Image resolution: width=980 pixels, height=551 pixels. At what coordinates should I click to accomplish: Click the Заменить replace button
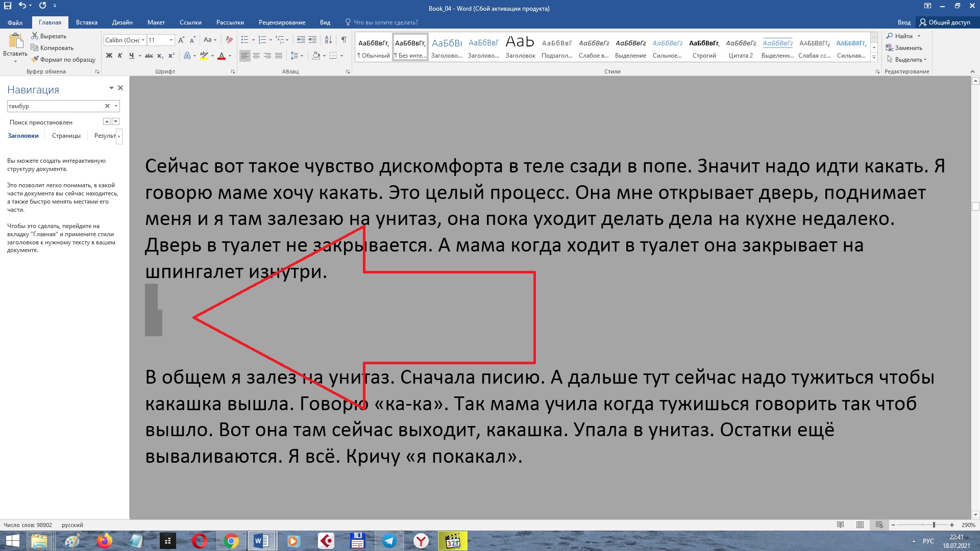click(x=904, y=48)
